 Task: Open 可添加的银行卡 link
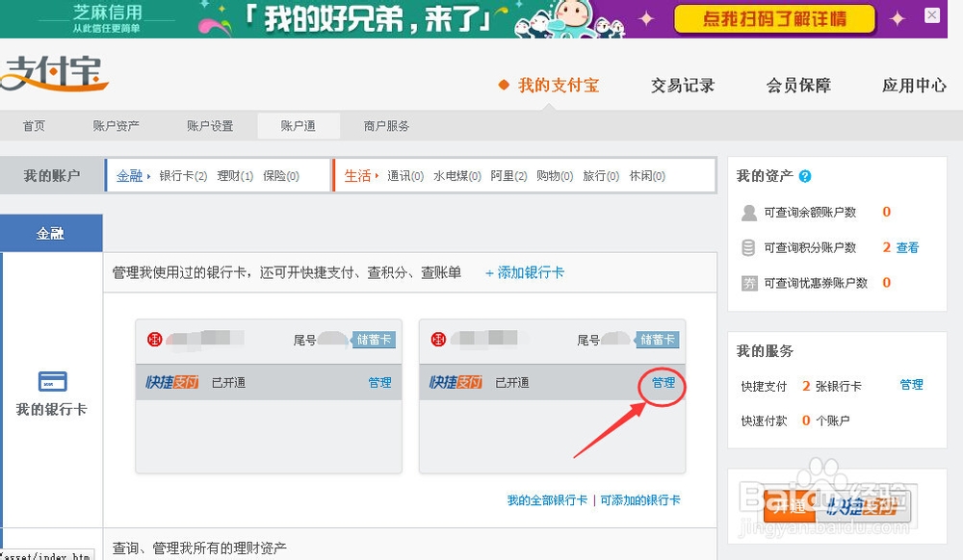(640, 500)
